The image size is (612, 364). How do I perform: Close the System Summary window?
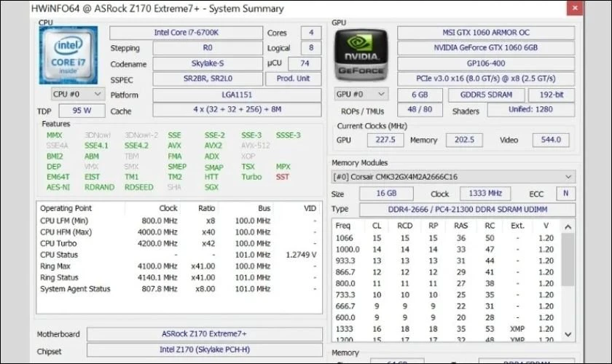575,8
